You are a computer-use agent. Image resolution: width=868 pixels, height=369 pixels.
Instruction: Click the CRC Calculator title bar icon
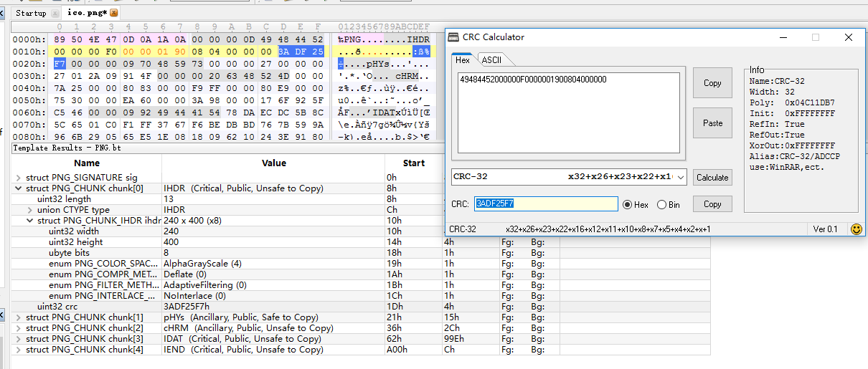pos(453,37)
